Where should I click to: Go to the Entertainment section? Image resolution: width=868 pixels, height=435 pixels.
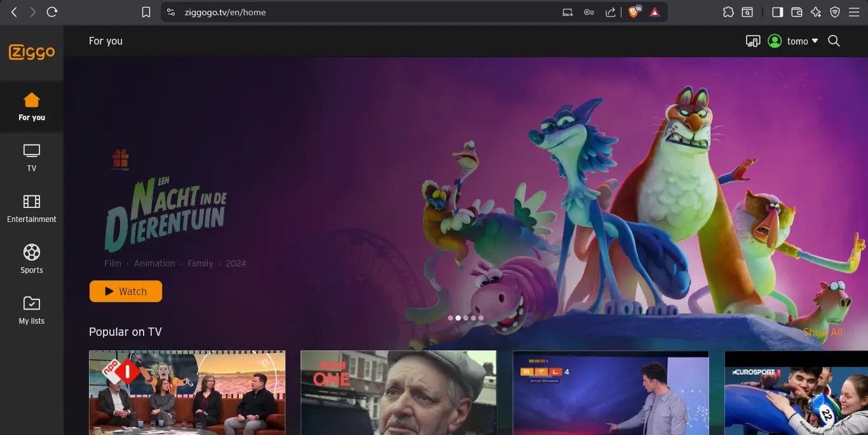click(x=32, y=209)
